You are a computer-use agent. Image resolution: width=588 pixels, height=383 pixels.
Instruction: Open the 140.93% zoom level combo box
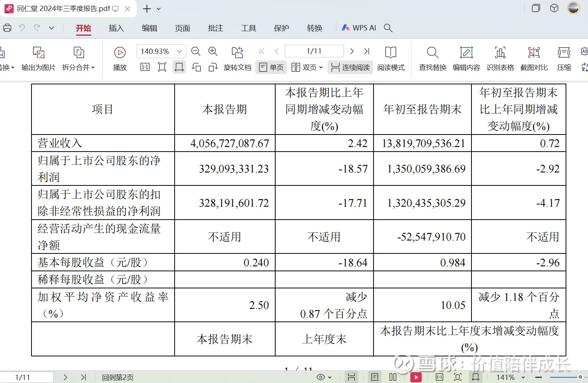point(161,51)
